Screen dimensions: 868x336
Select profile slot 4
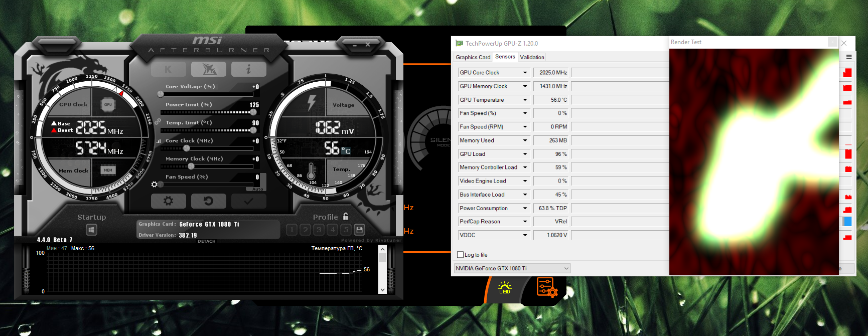coord(333,230)
